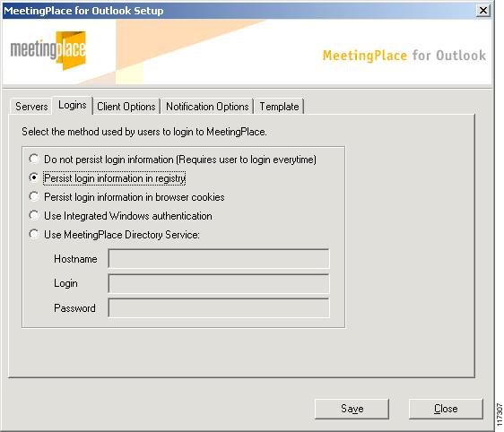Click the meetingplace logo
504x432 pixels.
(x=48, y=50)
